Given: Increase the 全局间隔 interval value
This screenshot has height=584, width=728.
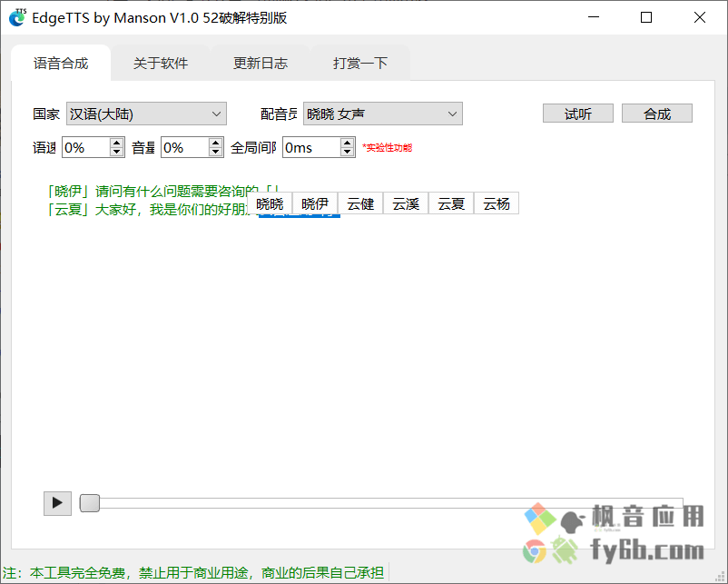Looking at the screenshot, I should [348, 143].
